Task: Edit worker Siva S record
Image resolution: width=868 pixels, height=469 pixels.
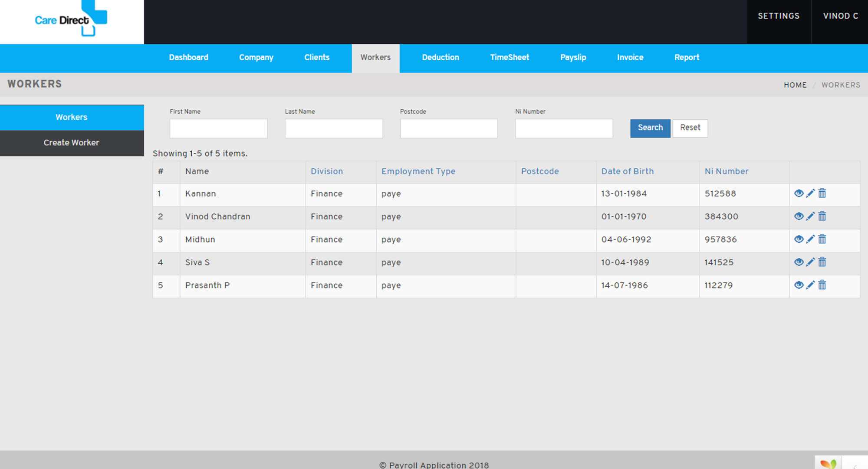Action: coord(810,262)
